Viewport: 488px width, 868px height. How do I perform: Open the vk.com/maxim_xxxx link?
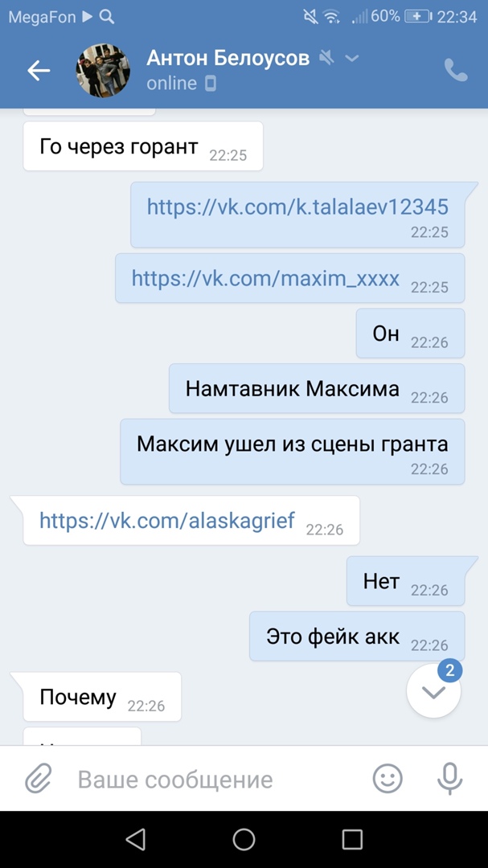pyautogui.click(x=265, y=278)
